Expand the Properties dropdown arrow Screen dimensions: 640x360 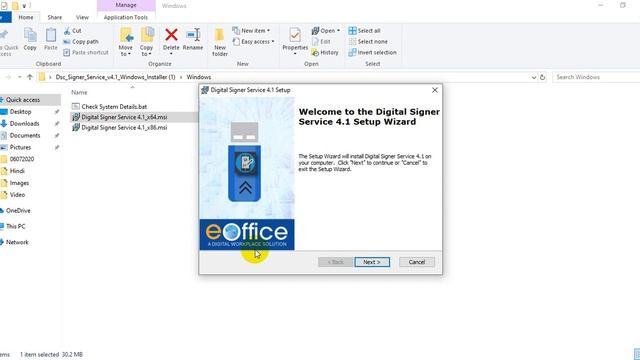[x=295, y=54]
